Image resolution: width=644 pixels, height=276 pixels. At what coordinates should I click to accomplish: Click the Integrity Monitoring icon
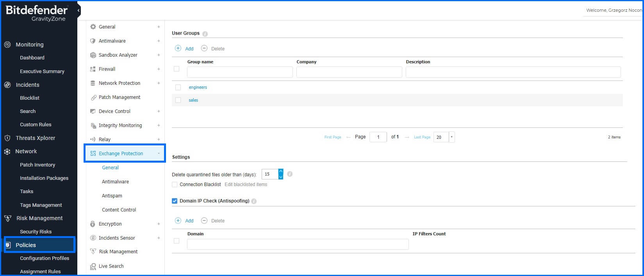click(93, 125)
